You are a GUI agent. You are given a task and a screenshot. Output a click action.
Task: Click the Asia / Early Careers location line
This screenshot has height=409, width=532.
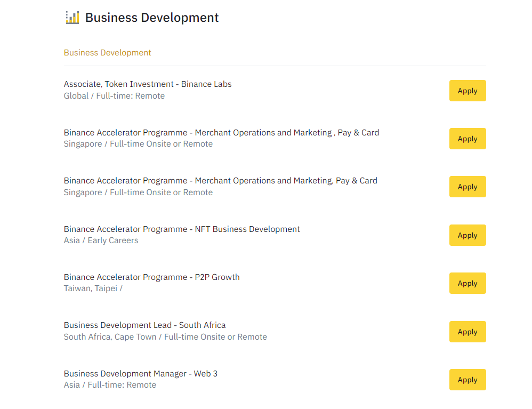pos(101,240)
